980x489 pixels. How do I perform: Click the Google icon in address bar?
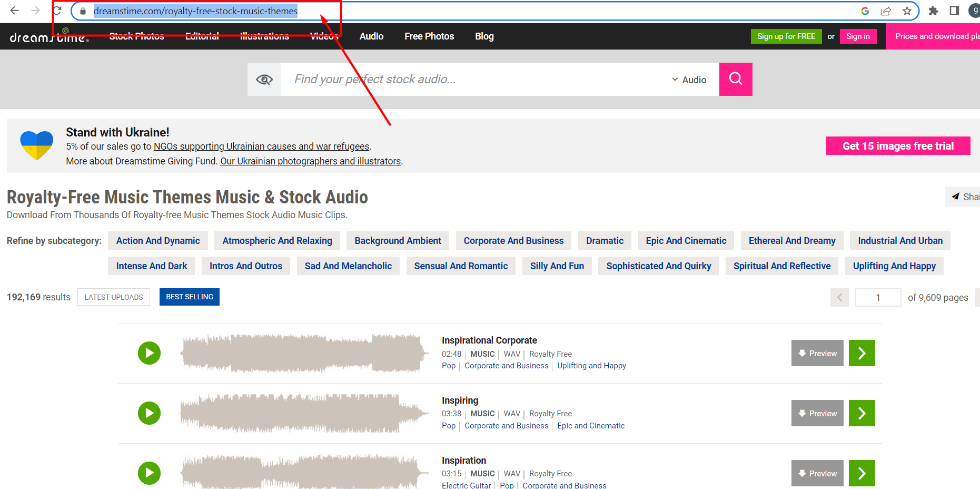pos(865,11)
